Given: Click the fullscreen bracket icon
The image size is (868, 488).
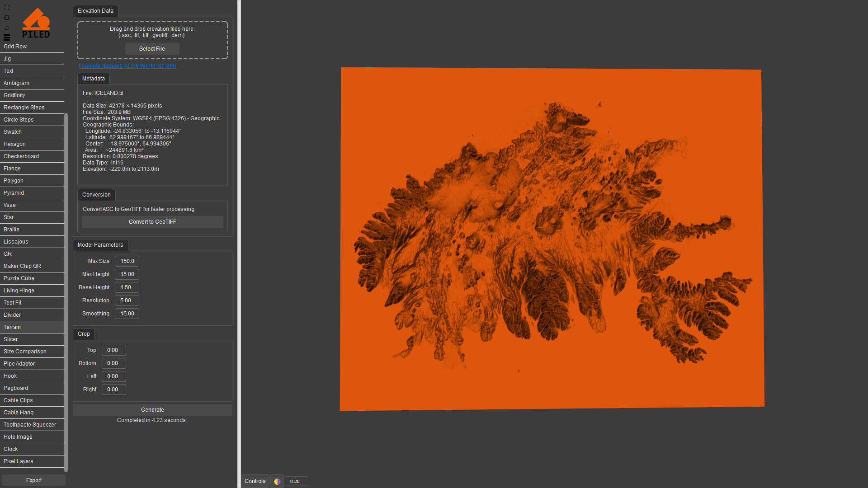Looking at the screenshot, I should [7, 7].
